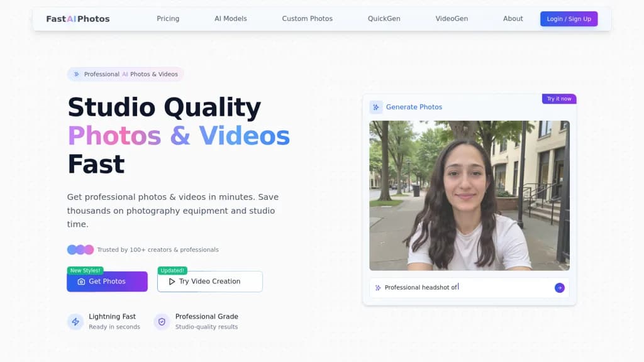644x362 pixels.
Task: Open the Pricing page
Action: 168,19
